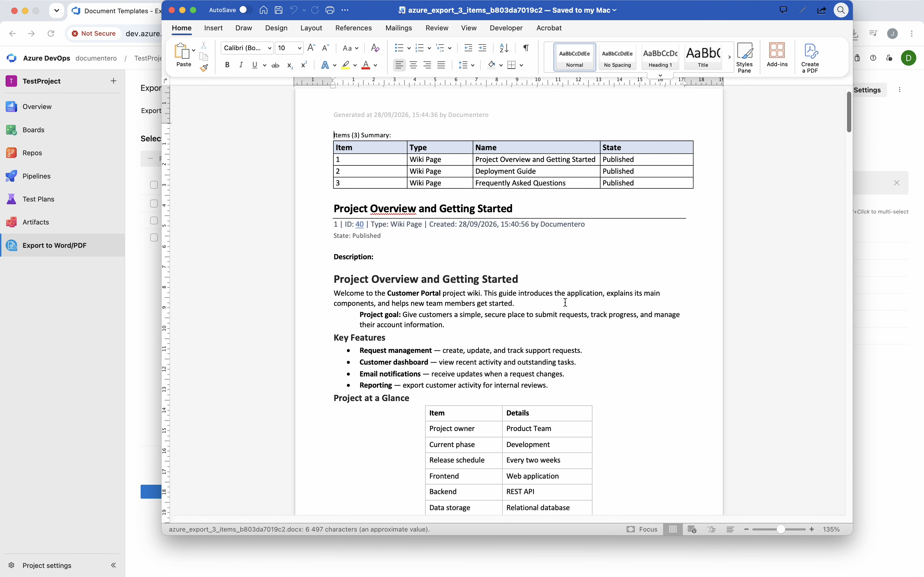Open Add-ins from the ribbon

pyautogui.click(x=777, y=55)
